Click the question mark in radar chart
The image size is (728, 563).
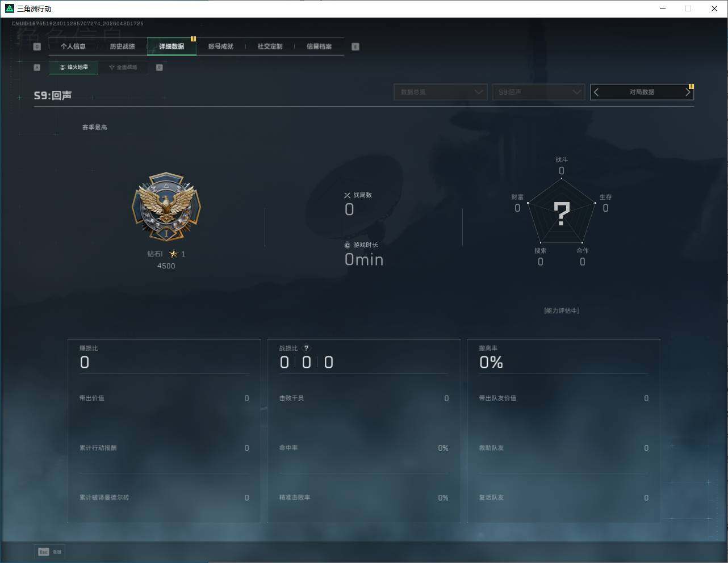pyautogui.click(x=562, y=214)
